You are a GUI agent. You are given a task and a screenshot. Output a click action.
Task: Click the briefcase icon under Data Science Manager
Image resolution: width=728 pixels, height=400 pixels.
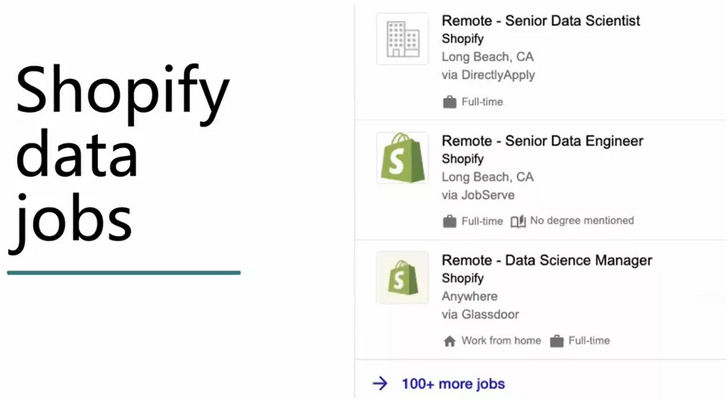pyautogui.click(x=557, y=341)
